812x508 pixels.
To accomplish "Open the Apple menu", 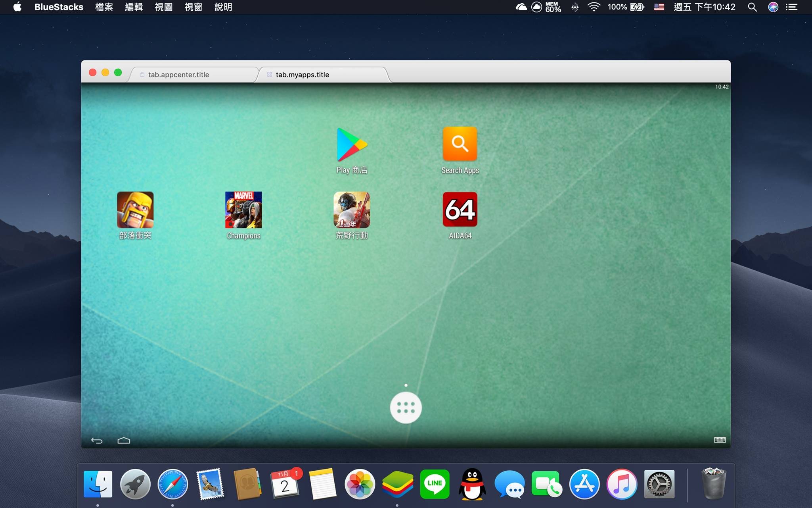I will tap(17, 7).
